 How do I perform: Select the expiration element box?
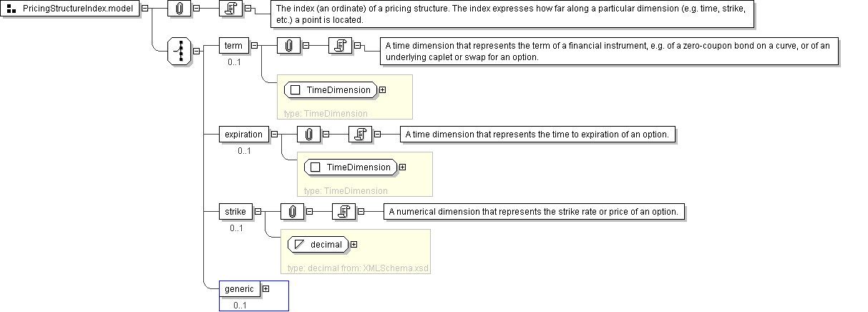pyautogui.click(x=244, y=134)
